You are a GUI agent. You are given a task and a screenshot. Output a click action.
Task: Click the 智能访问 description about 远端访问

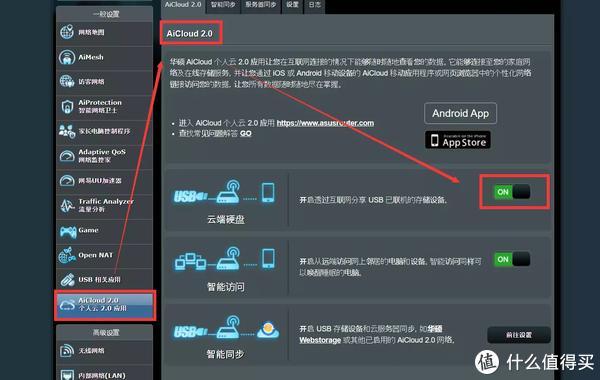[390, 267]
